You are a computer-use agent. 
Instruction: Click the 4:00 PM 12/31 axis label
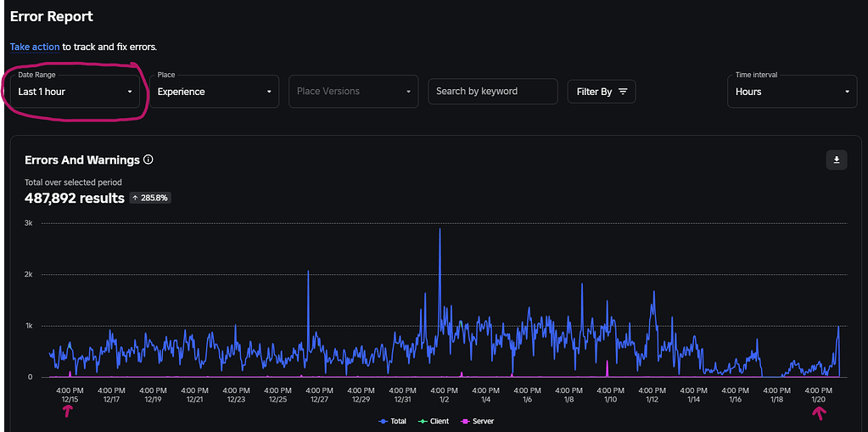pyautogui.click(x=402, y=395)
